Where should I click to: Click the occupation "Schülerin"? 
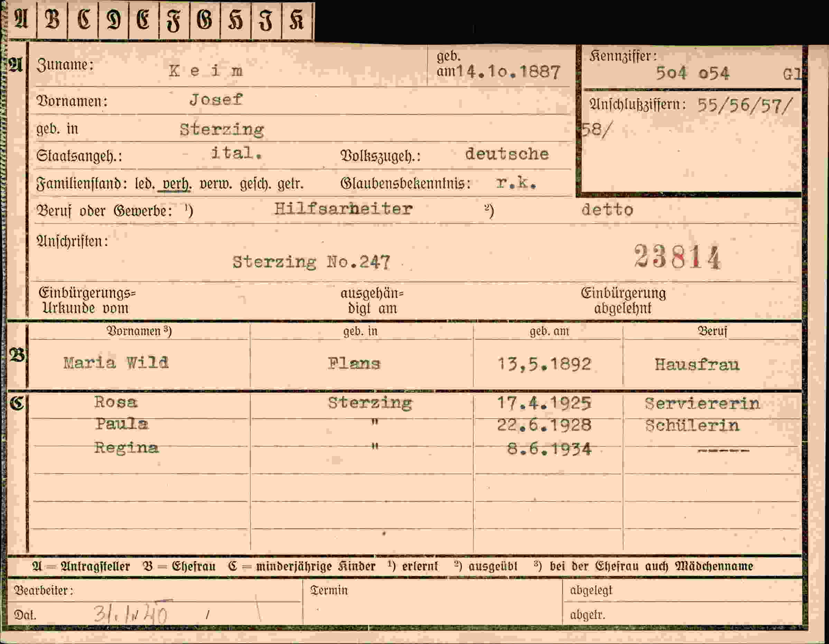(x=692, y=426)
